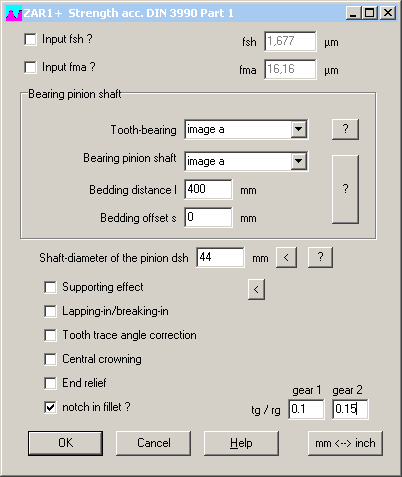The image size is (402, 477).
Task: Focus the Bedding distance l input field
Action: coord(208,189)
